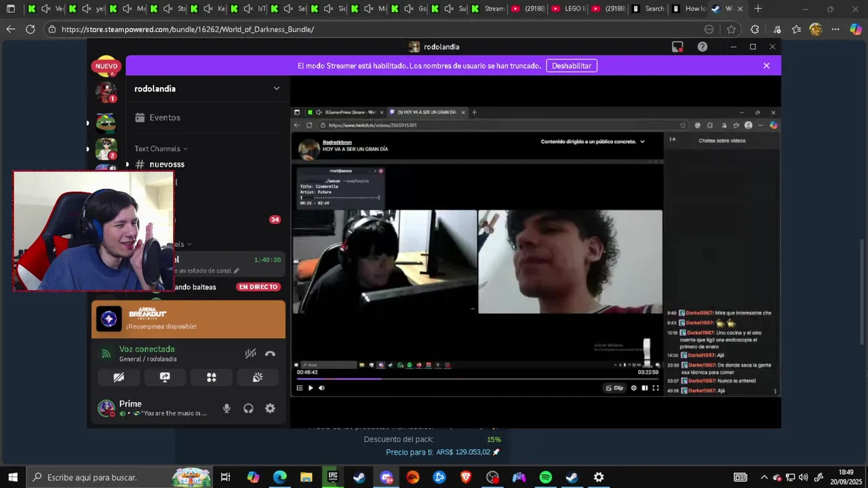This screenshot has height=488, width=868.
Task: Share your screen in Discord
Action: coord(165,378)
